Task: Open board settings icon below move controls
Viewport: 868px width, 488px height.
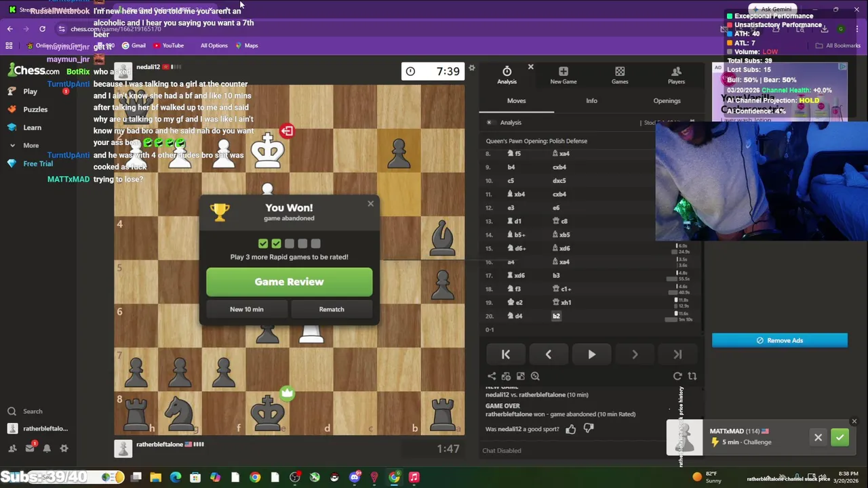Action: [520, 376]
